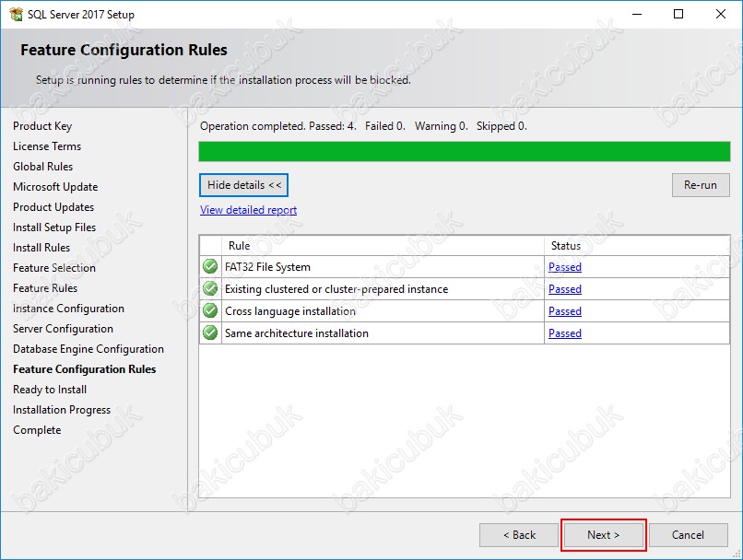Click the passed icon for Existing clustered instance rule

point(210,289)
